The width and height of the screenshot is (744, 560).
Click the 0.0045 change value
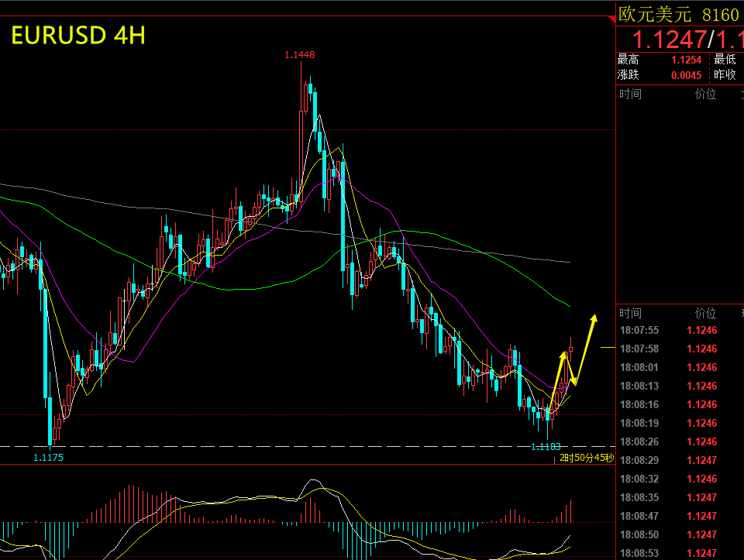tap(686, 75)
